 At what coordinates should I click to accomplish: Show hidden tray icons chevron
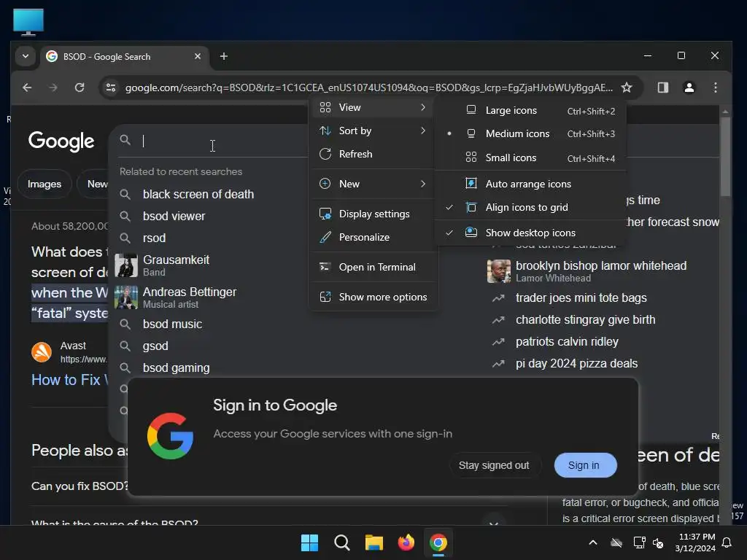click(x=593, y=542)
